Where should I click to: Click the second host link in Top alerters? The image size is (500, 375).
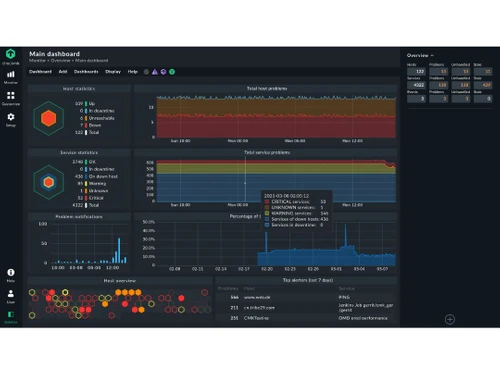tap(259, 308)
